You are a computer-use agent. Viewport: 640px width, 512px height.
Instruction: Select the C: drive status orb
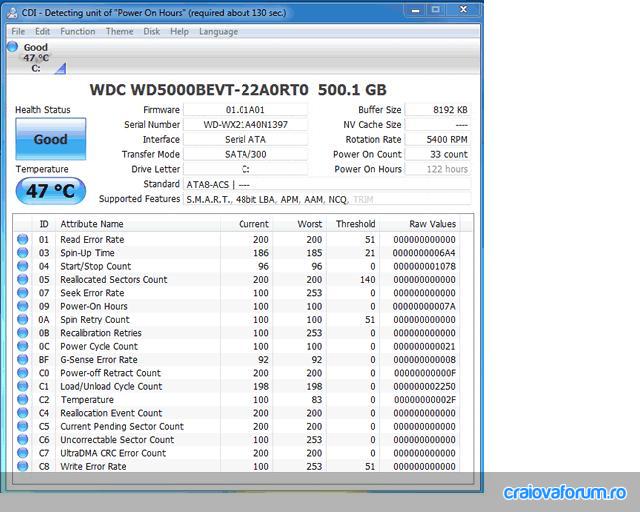13,47
